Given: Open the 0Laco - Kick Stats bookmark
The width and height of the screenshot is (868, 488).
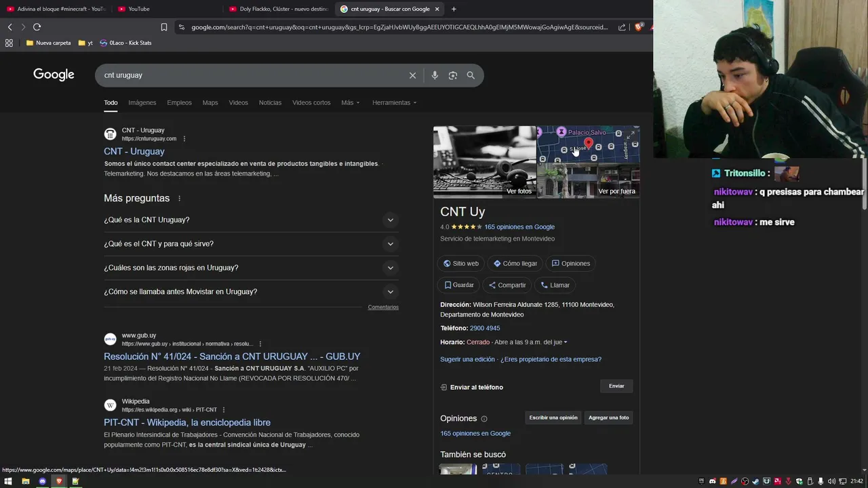Looking at the screenshot, I should pos(125,43).
